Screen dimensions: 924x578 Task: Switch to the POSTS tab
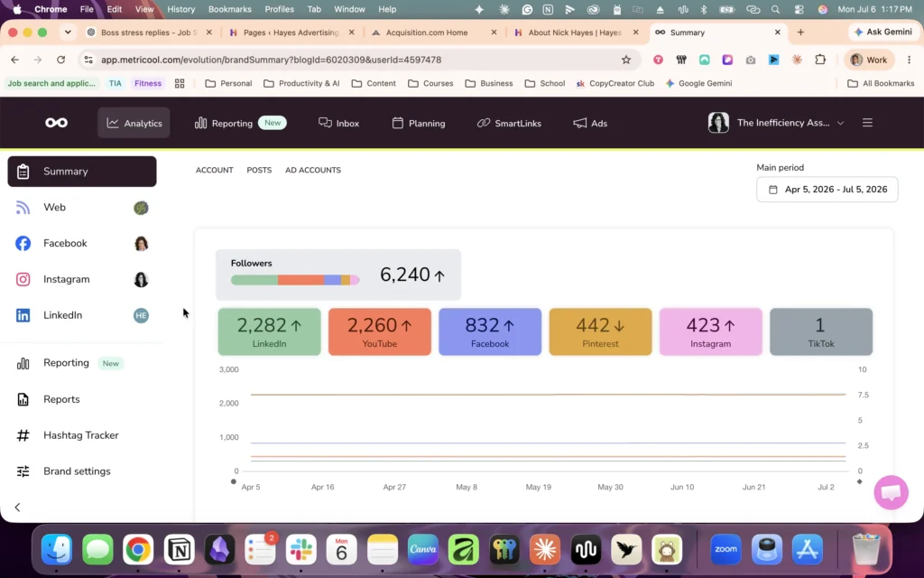click(x=259, y=170)
